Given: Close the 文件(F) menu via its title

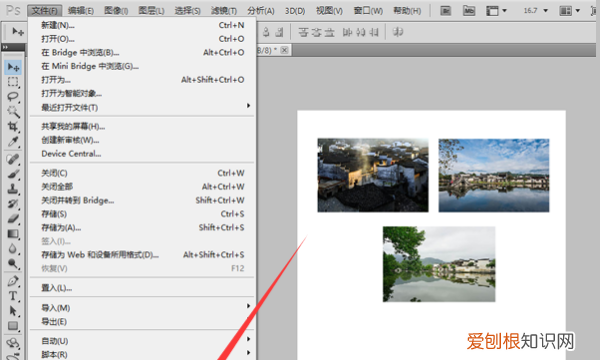Looking at the screenshot, I should pyautogui.click(x=45, y=11).
